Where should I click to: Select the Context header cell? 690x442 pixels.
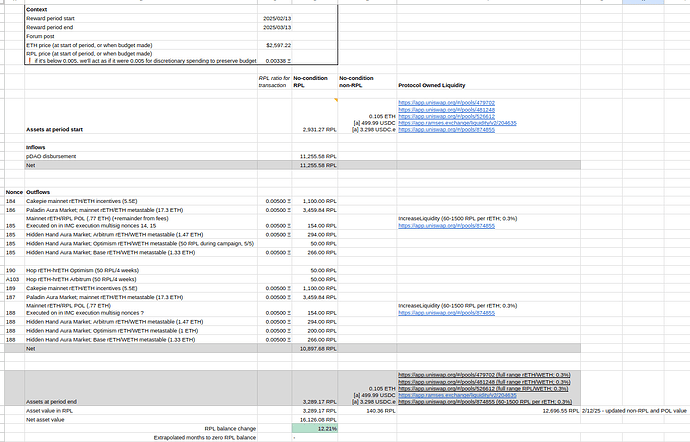tap(141, 9)
